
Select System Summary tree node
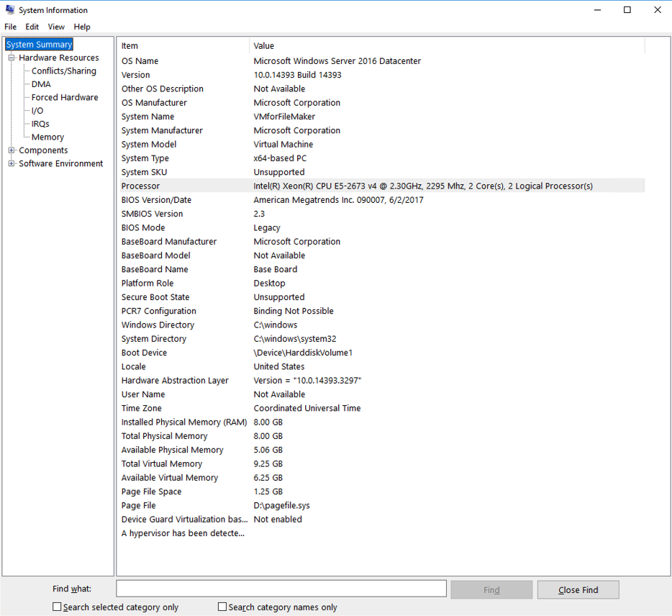coord(39,44)
